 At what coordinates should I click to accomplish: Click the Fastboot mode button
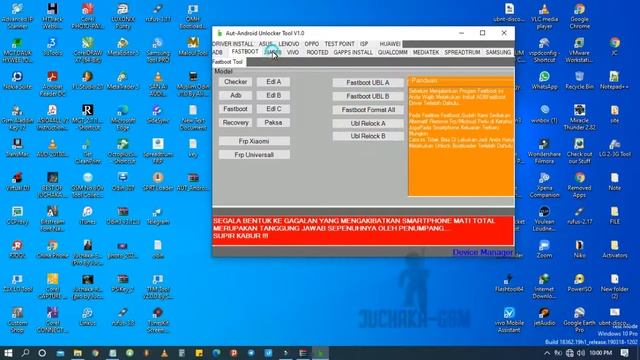(x=235, y=109)
